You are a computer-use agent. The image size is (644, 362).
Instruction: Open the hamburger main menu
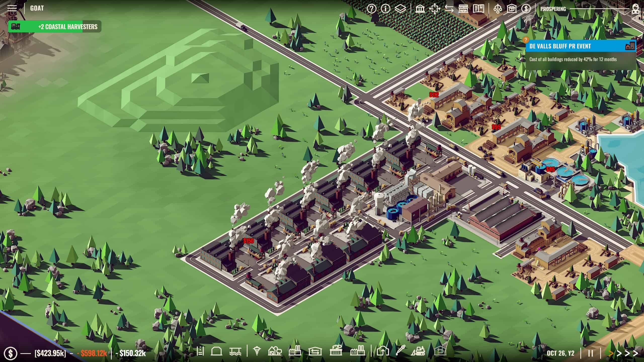tap(12, 8)
